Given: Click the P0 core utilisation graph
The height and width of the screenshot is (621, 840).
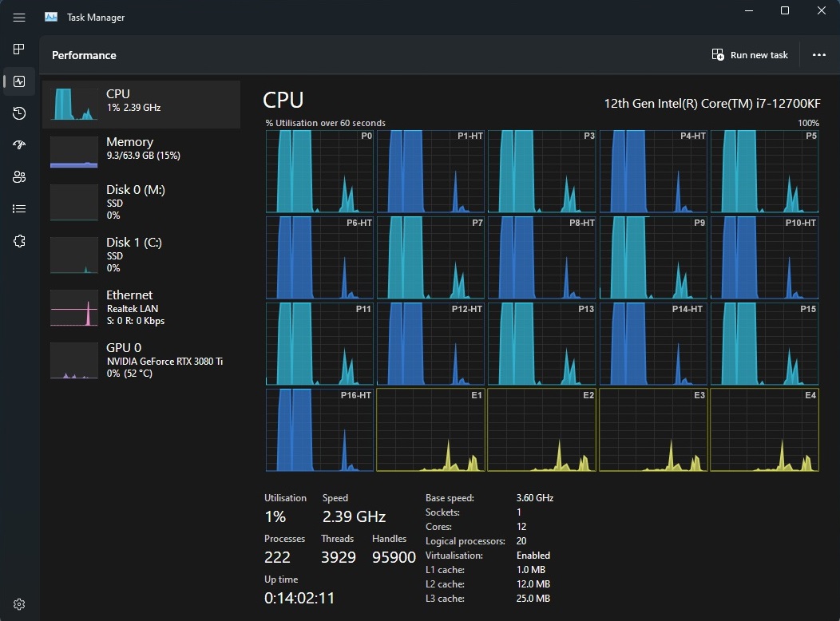Looking at the screenshot, I should pos(319,172).
